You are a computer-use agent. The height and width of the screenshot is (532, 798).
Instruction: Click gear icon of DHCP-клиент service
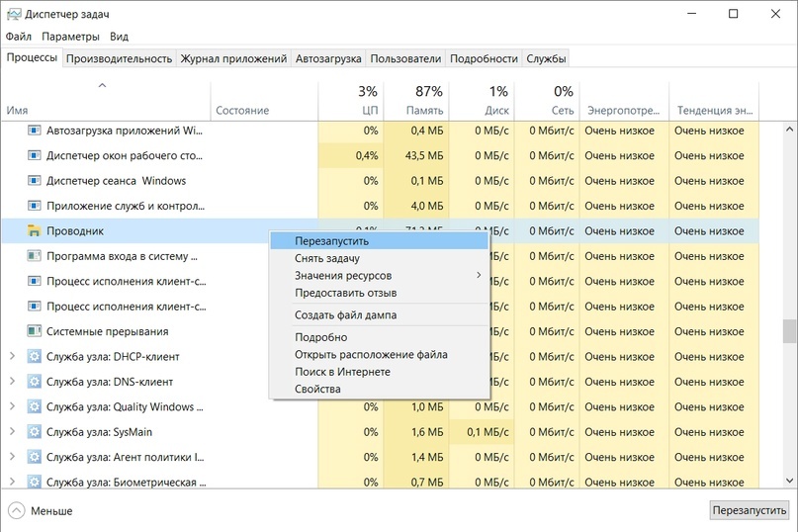[x=34, y=356]
